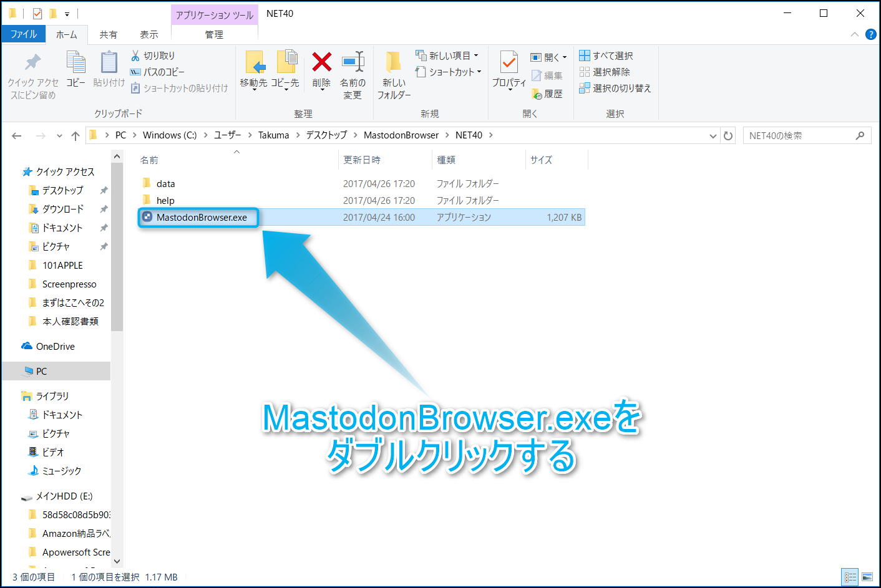
Task: Click the refresh icon beside address bar
Action: click(728, 135)
